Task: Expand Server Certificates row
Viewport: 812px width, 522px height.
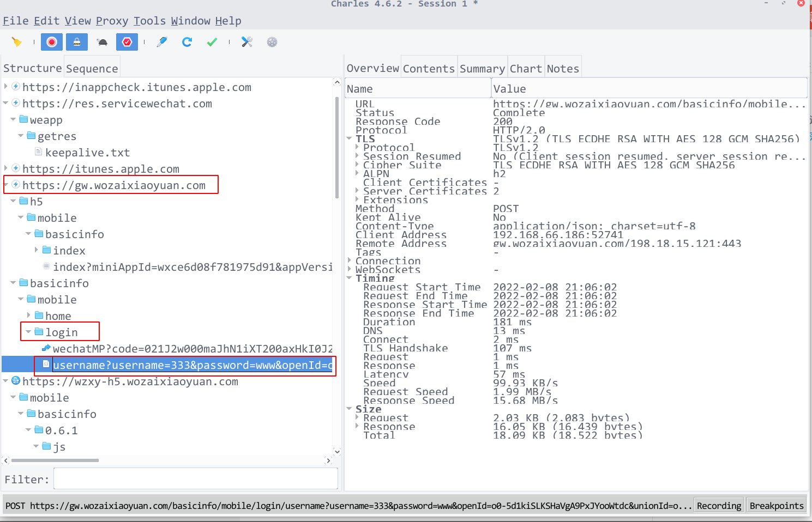Action: (357, 191)
